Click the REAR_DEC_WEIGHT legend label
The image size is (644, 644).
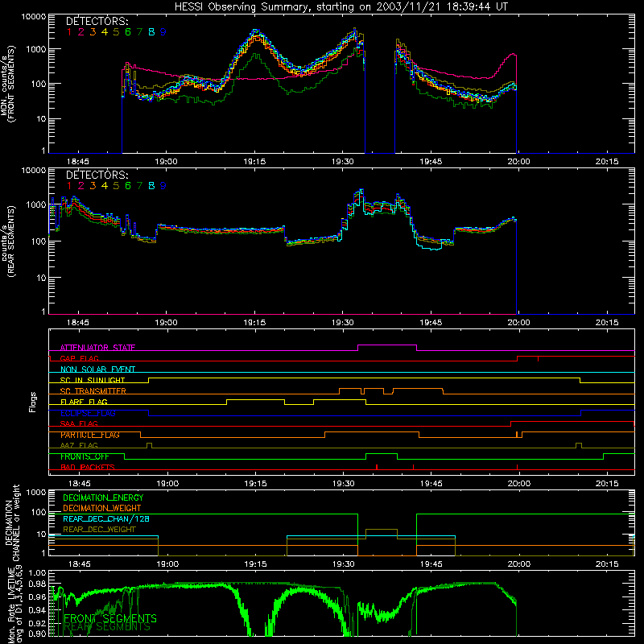click(x=99, y=530)
